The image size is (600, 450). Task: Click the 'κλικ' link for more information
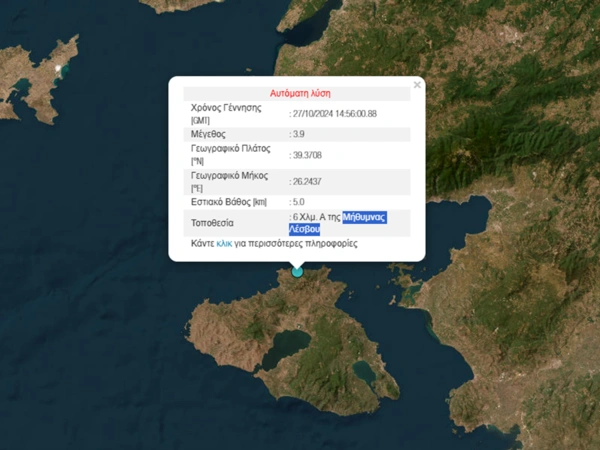pos(224,243)
